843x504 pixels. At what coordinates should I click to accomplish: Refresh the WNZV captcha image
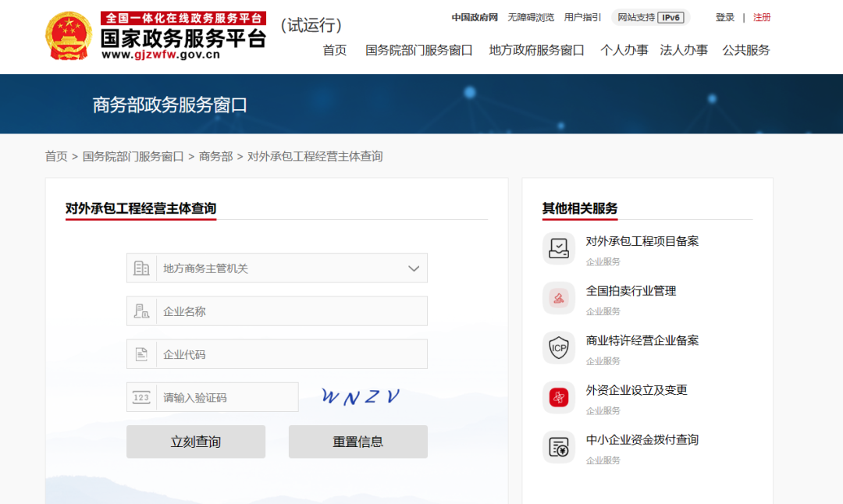pos(361,397)
